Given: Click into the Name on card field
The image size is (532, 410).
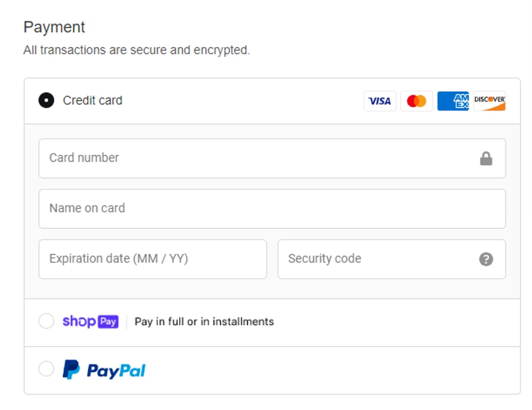Looking at the screenshot, I should click(x=272, y=208).
